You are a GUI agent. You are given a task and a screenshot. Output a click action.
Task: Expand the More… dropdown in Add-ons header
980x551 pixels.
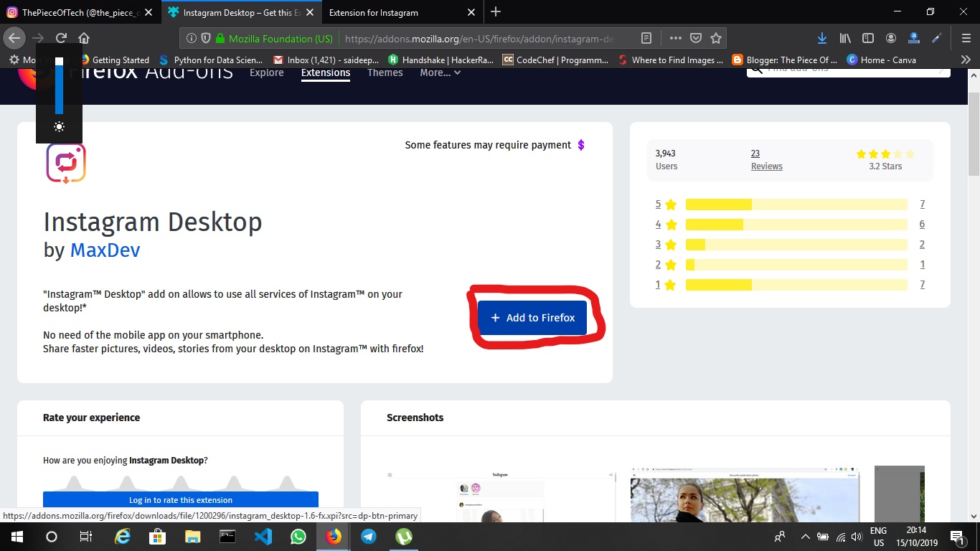tap(440, 72)
